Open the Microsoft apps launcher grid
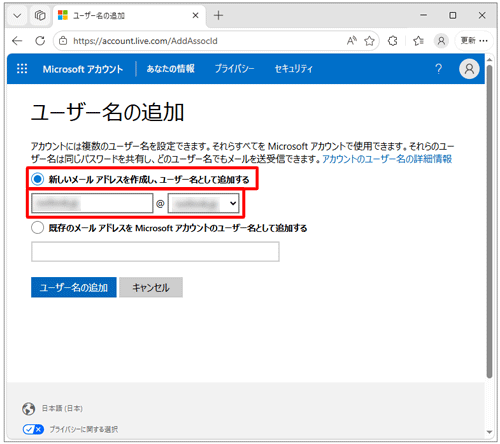The width and height of the screenshot is (500, 444). click(22, 69)
